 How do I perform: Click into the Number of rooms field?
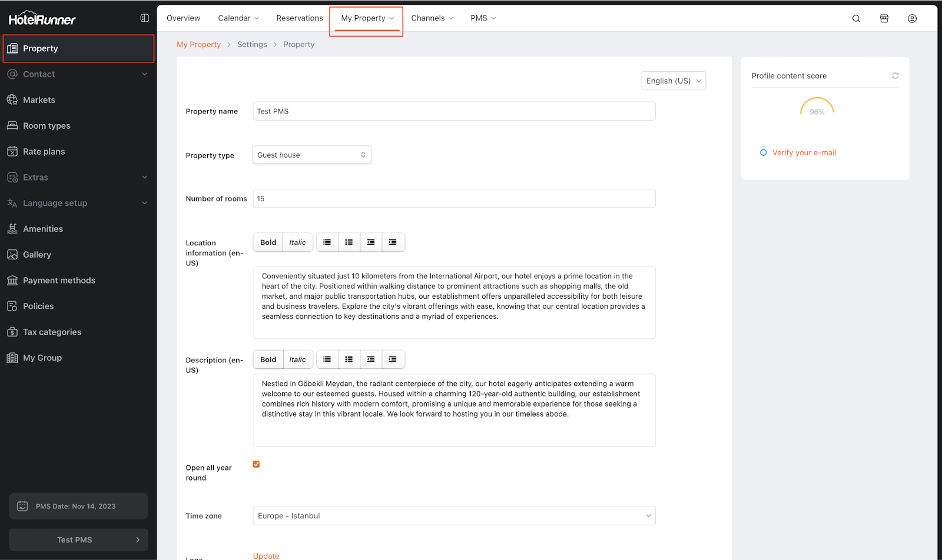454,199
